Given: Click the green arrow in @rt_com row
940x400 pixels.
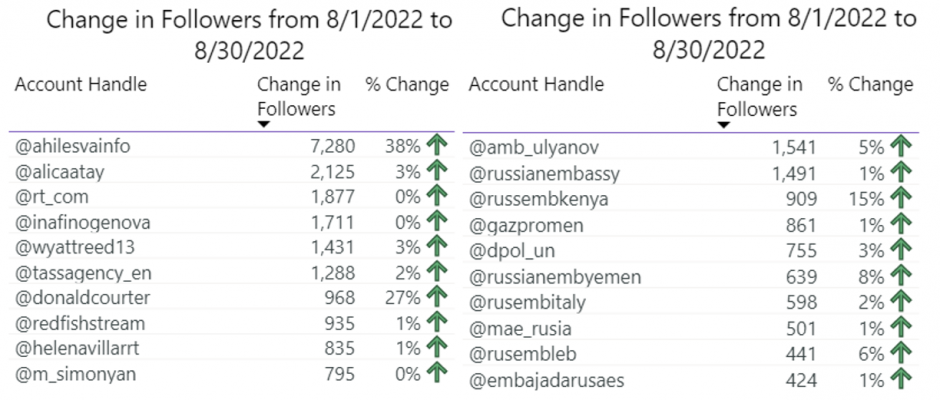Looking at the screenshot, I should 436,197.
